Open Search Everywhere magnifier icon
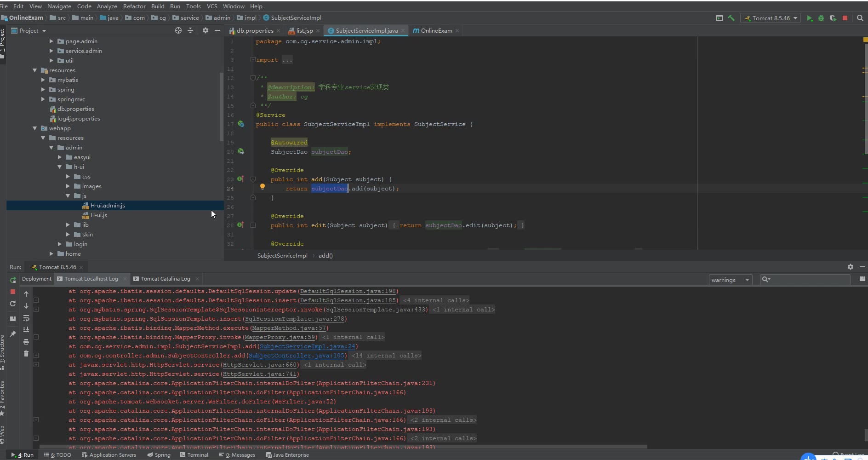 860,18
